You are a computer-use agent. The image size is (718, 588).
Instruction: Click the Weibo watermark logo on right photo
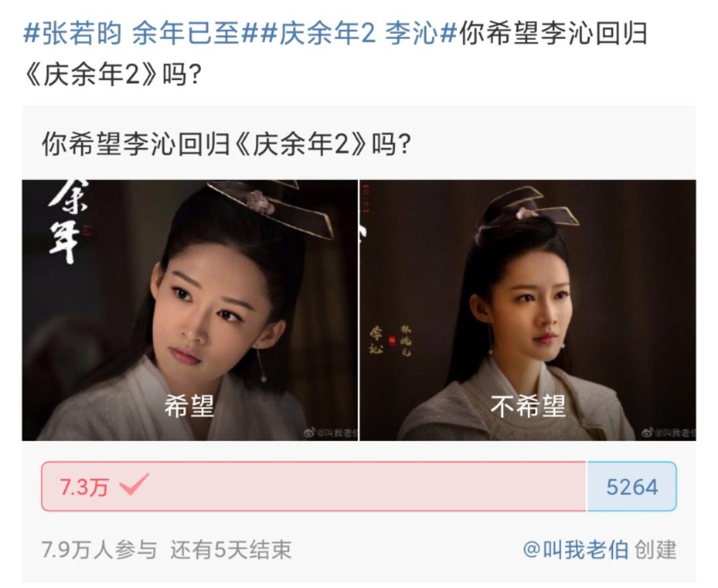[x=647, y=433]
